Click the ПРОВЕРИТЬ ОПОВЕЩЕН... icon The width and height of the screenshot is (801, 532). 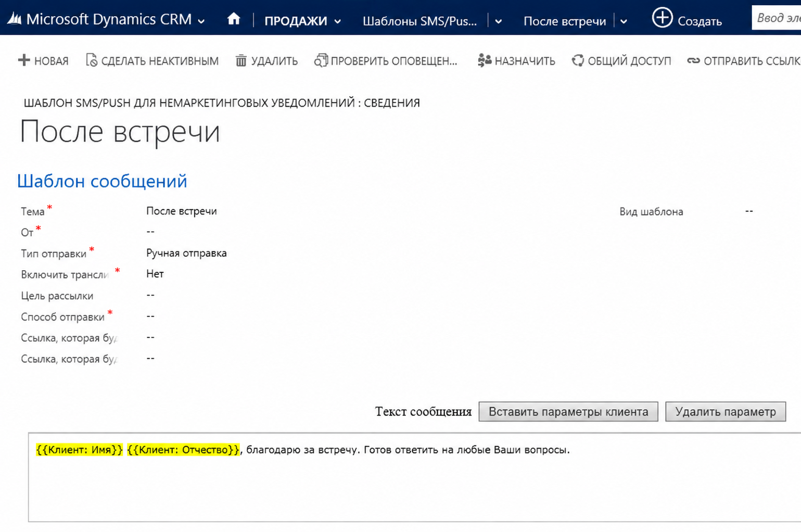[321, 60]
